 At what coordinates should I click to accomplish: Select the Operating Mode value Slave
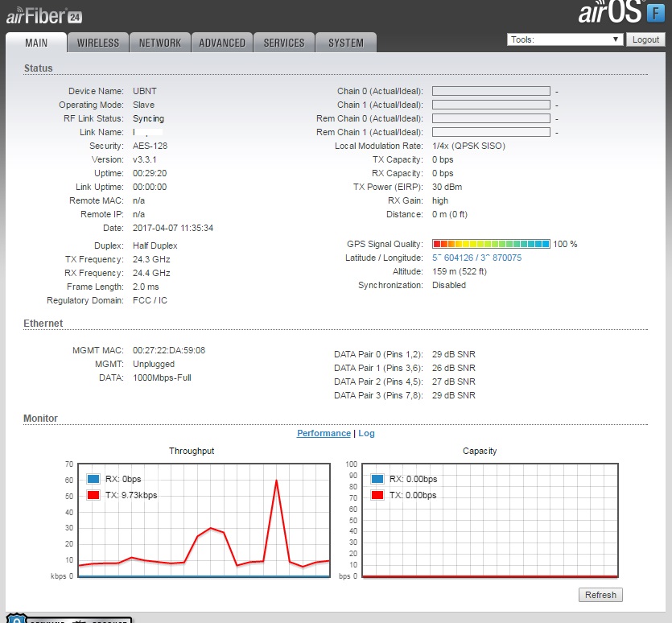click(143, 105)
